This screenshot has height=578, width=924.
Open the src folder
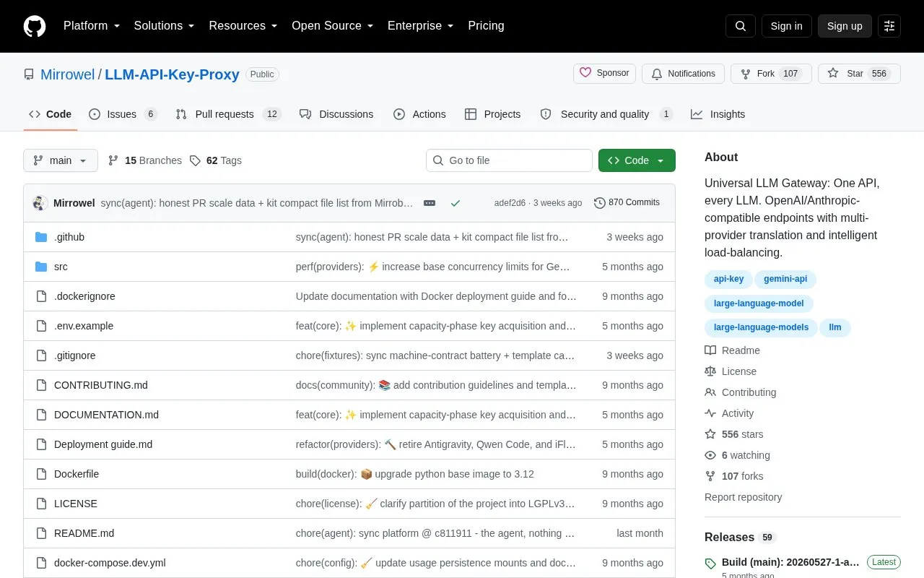(x=61, y=267)
